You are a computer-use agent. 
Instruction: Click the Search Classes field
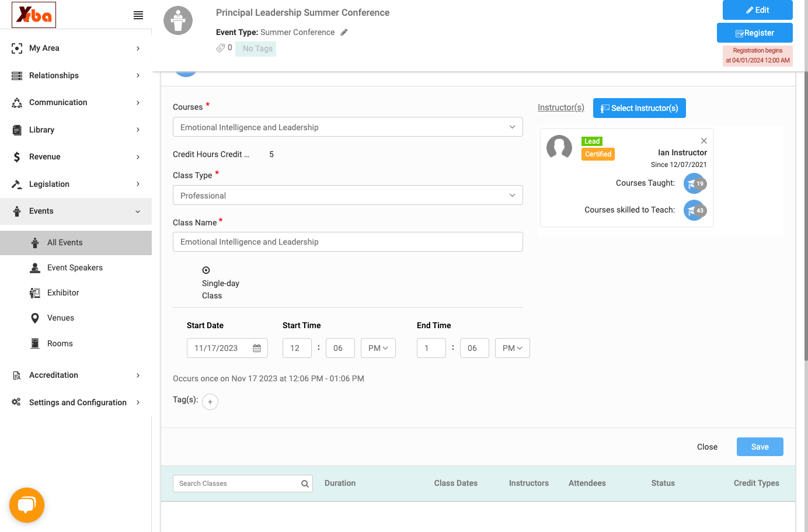pos(243,484)
